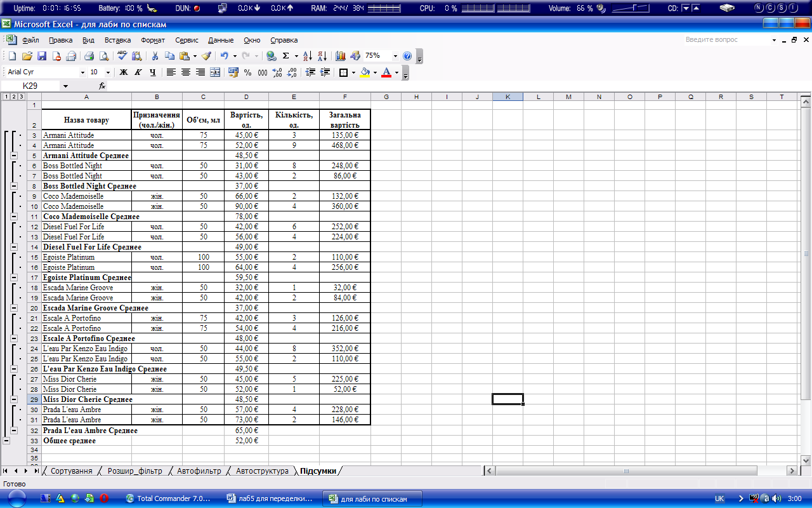
Task: Apply comma style 000 icon
Action: (263, 72)
